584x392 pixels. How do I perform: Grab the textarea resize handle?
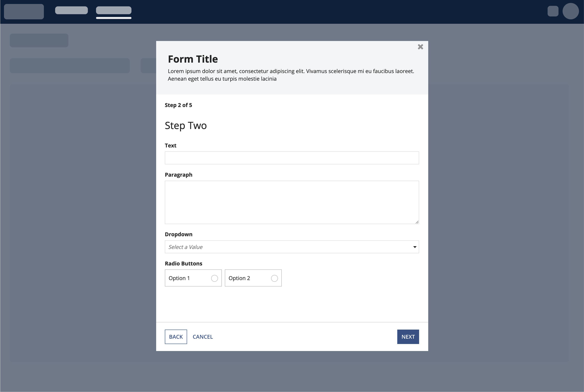coord(417,222)
